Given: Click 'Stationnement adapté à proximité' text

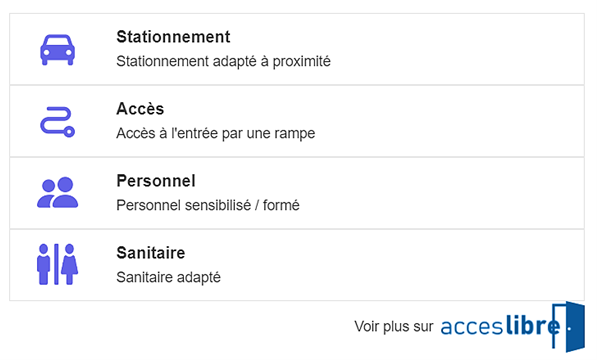Looking at the screenshot, I should click(223, 61).
